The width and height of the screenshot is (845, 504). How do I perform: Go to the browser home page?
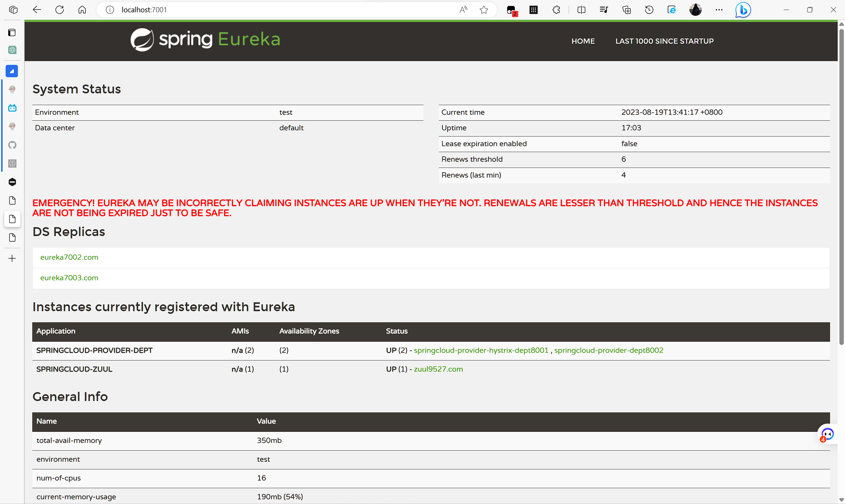tap(82, 10)
